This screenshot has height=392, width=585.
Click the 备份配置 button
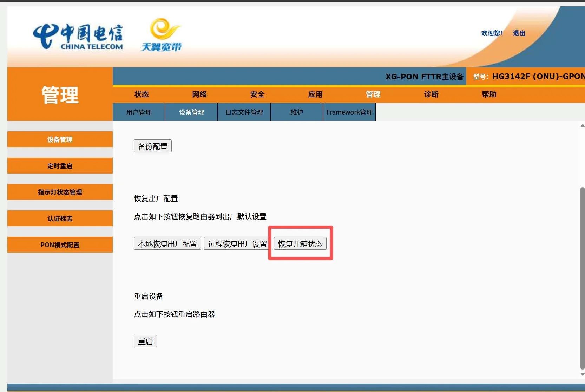152,145
